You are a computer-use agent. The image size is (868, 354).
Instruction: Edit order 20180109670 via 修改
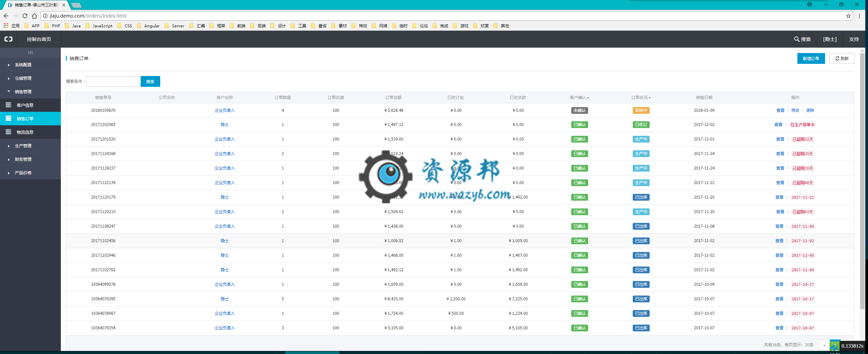[795, 110]
